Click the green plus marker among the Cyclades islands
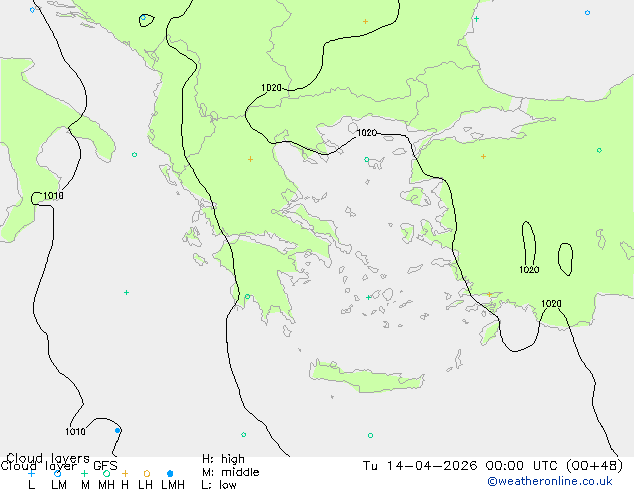634x490 pixels. [368, 297]
